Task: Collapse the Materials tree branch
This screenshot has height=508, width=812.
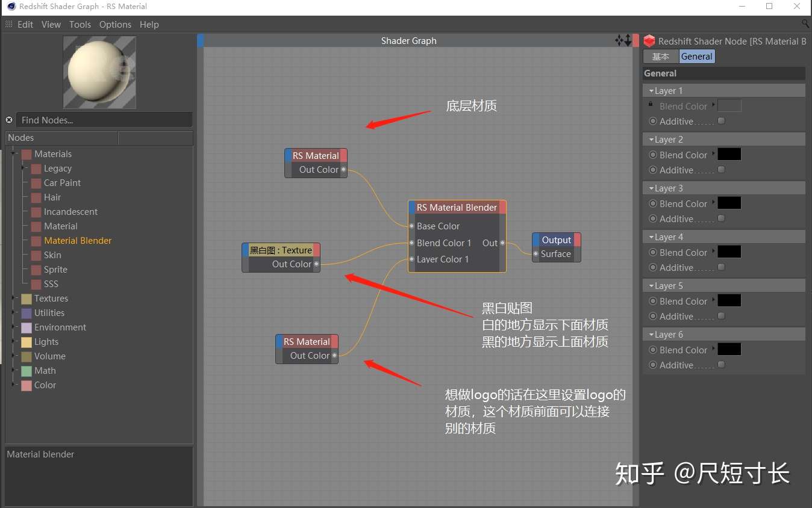Action: (14, 154)
